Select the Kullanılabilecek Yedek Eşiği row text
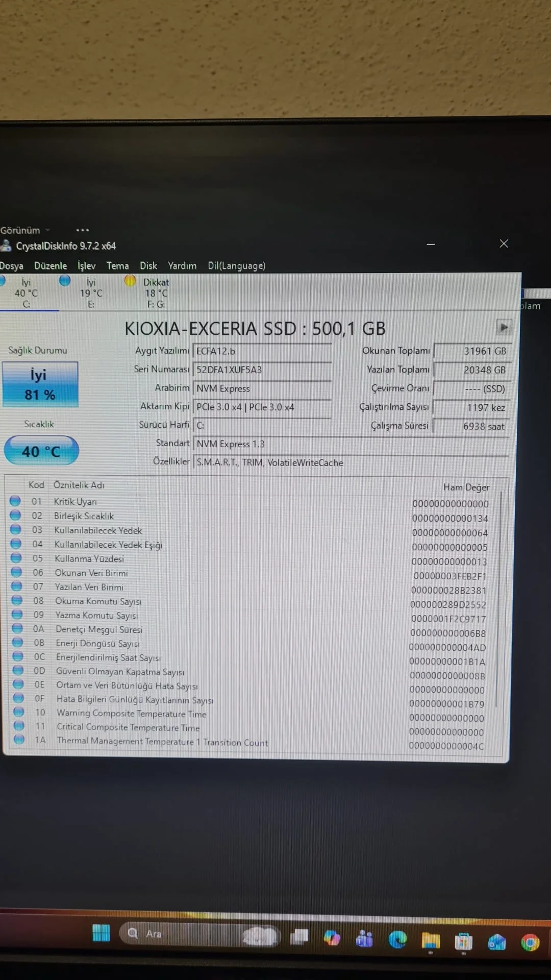551x980 pixels. (x=108, y=545)
